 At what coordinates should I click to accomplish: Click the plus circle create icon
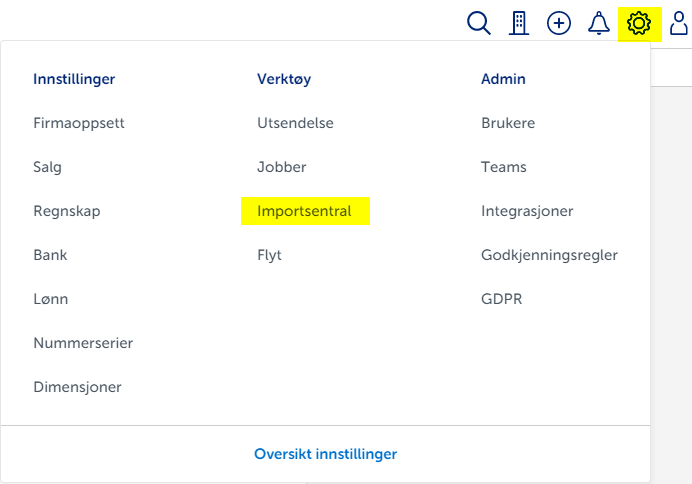pyautogui.click(x=559, y=23)
